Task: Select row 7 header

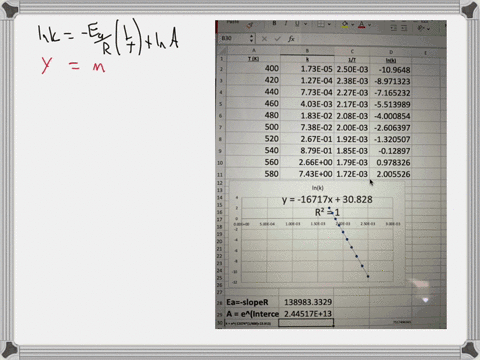Action: tap(220, 127)
